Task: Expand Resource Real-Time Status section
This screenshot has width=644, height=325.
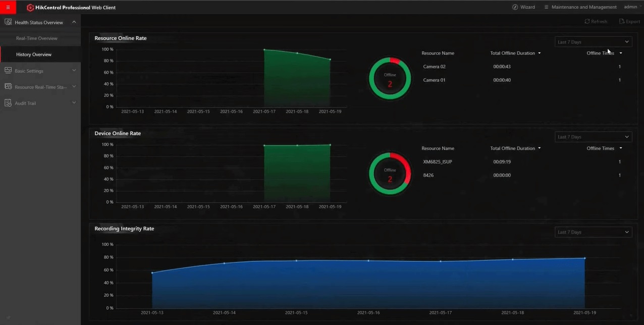Action: click(x=74, y=87)
